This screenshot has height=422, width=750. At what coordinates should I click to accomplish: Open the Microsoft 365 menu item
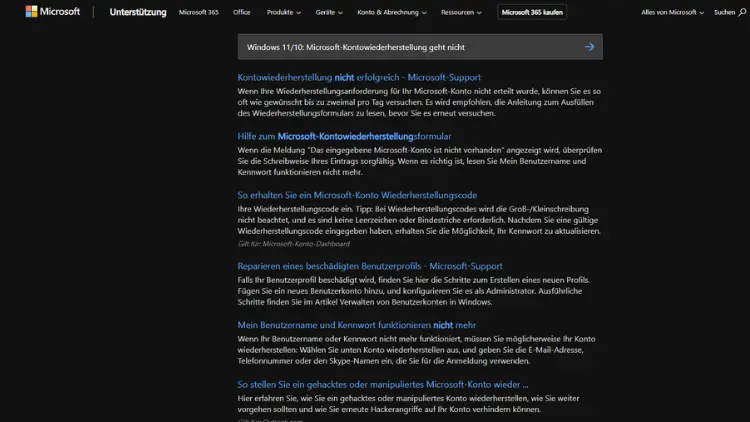tap(199, 12)
